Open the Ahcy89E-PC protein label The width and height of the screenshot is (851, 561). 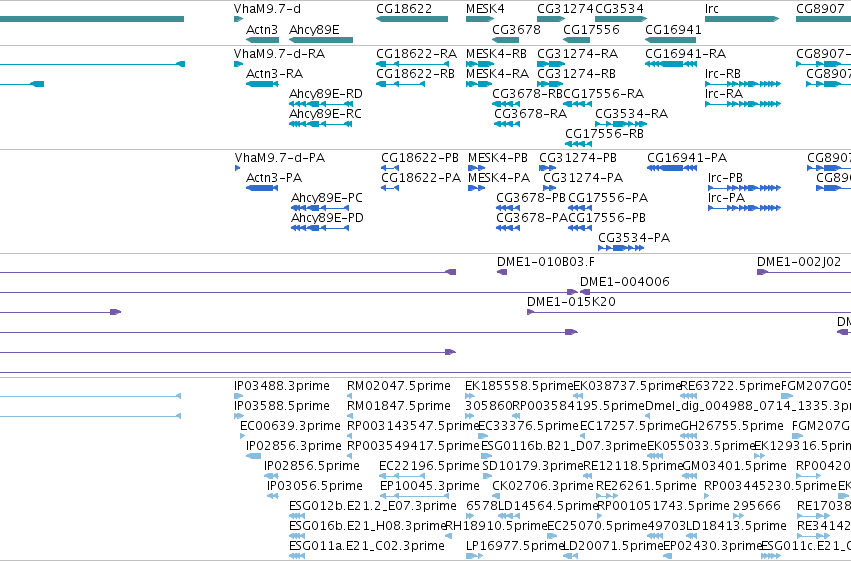327,198
